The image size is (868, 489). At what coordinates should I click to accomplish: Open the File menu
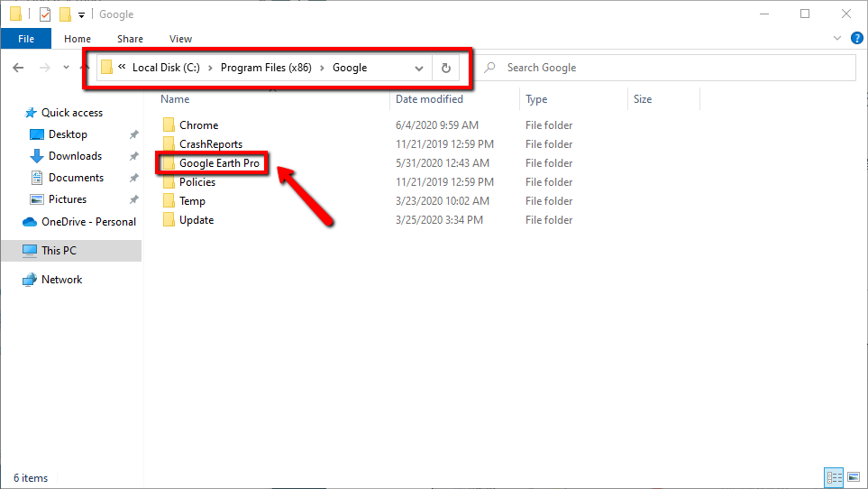click(26, 39)
